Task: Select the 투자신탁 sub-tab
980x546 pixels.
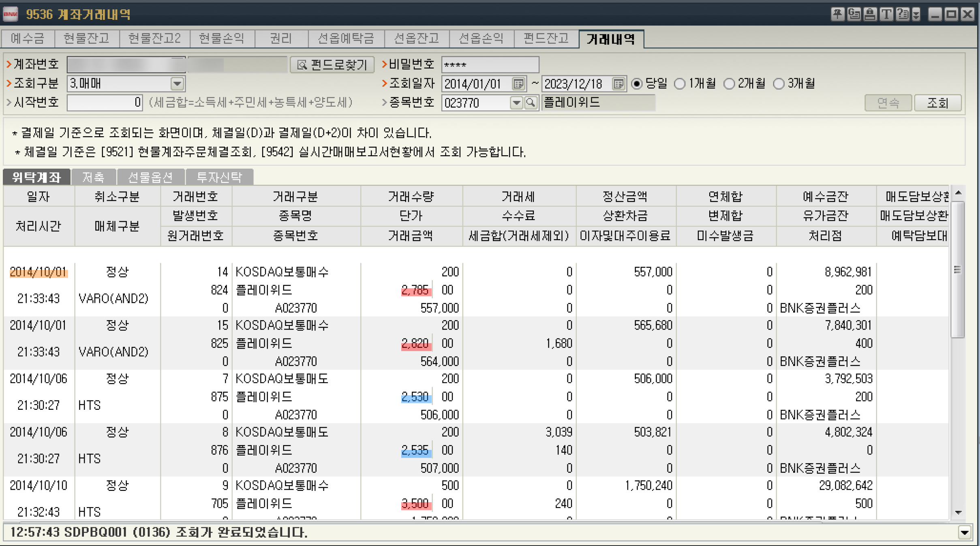Action: pyautogui.click(x=219, y=177)
